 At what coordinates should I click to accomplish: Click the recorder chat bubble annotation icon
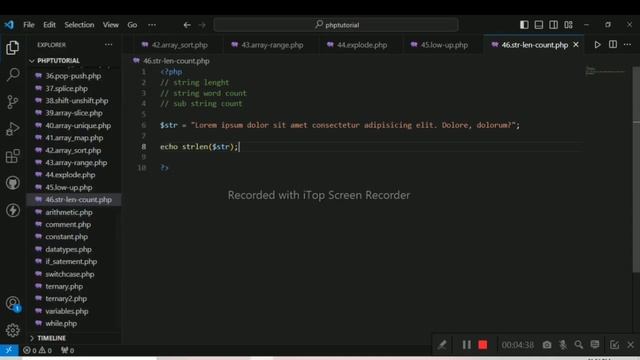pos(595,345)
